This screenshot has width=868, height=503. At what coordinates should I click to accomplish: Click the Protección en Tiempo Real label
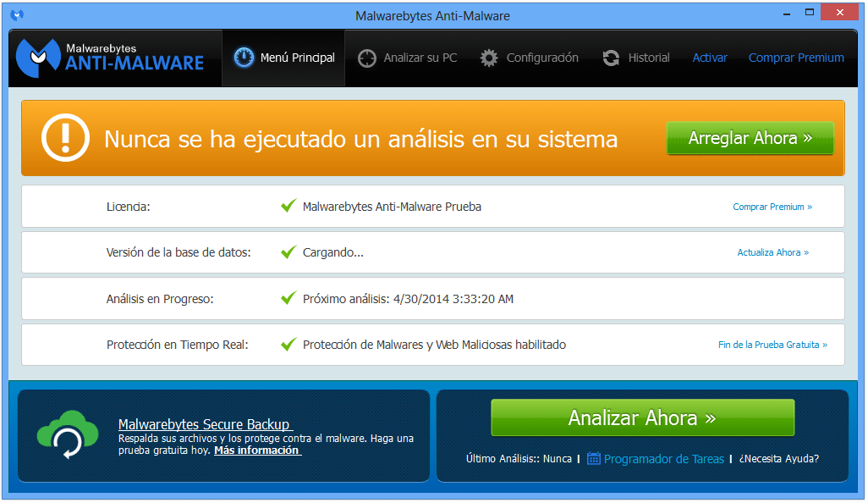(177, 345)
